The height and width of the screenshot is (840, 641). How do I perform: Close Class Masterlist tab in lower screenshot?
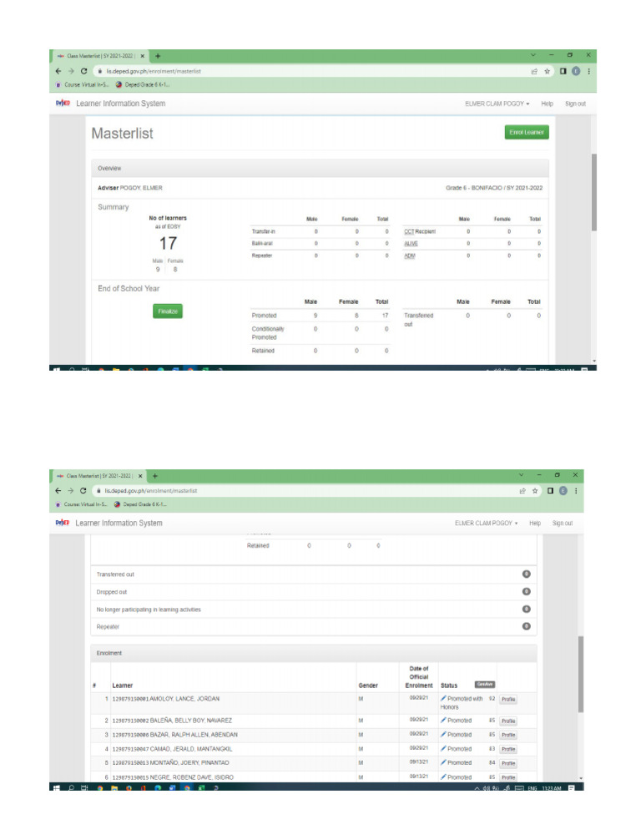click(140, 476)
